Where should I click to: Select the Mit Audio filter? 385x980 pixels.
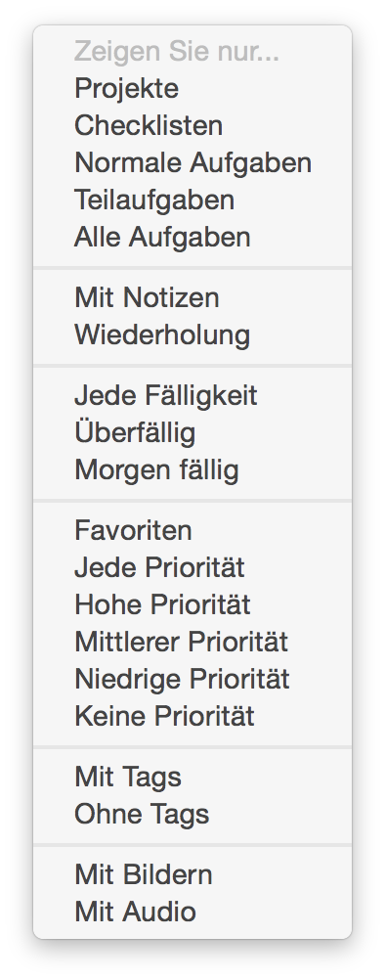click(192, 912)
